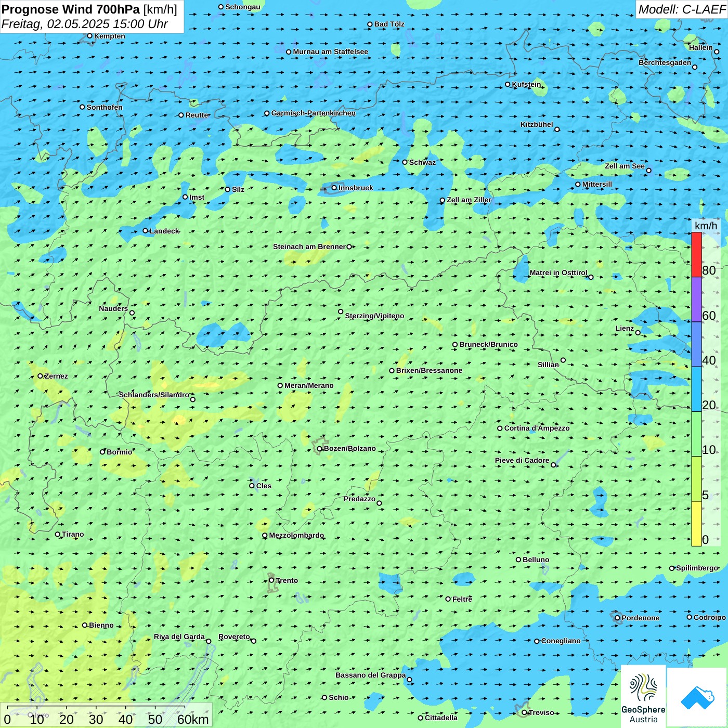
Task: Click the Cles city label
Action: tap(264, 486)
